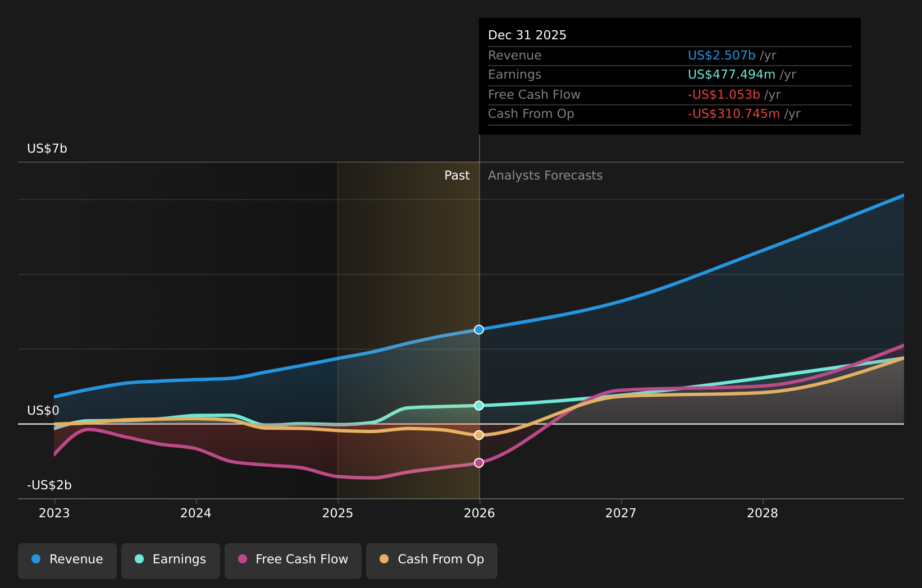Image resolution: width=922 pixels, height=588 pixels.
Task: Click the teal Earnings legend dot
Action: (139, 559)
